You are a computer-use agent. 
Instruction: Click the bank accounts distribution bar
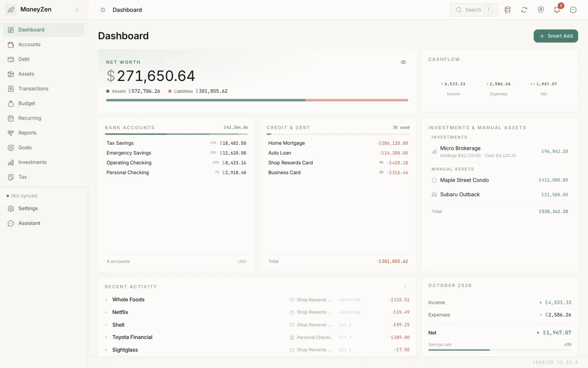point(176,134)
